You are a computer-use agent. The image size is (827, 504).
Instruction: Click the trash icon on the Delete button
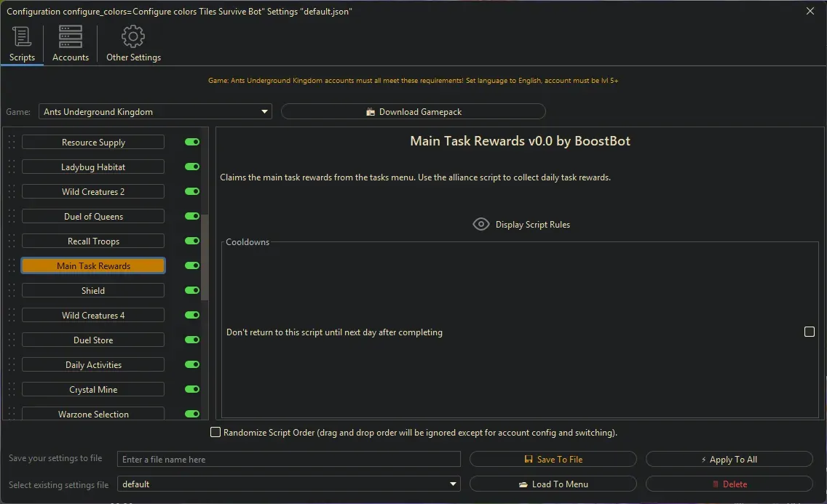point(714,484)
